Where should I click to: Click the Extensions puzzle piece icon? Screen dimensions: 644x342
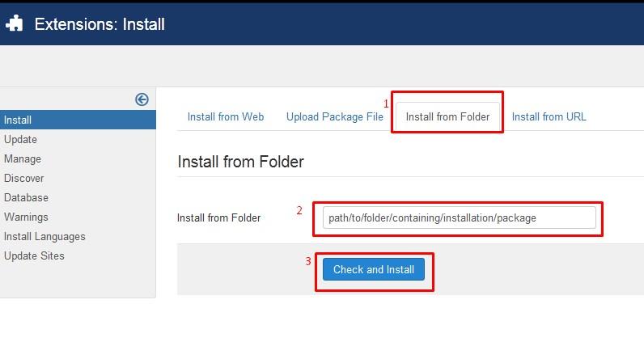pos(14,23)
